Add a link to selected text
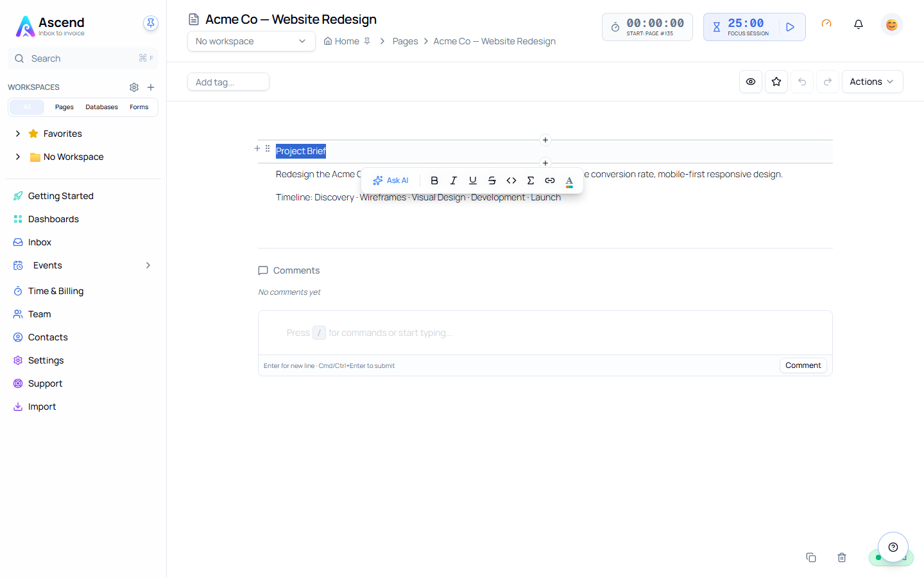Viewport: 924px width, 578px height. click(x=550, y=180)
